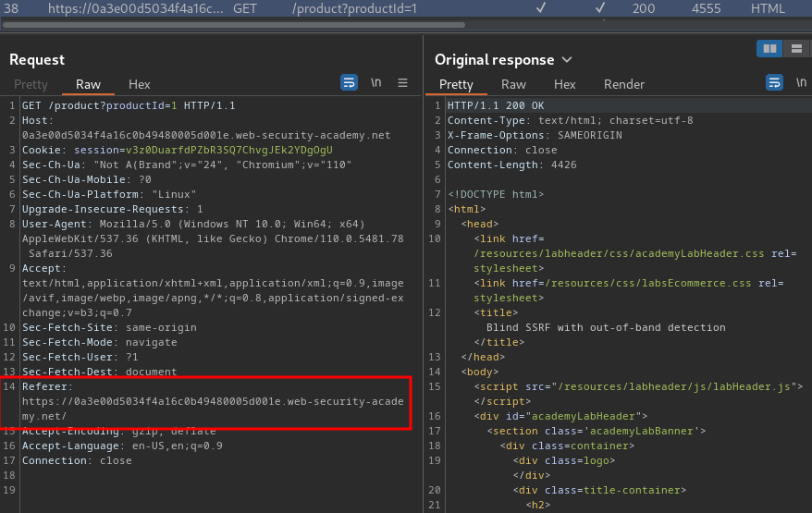The image size is (812, 513).
Task: Click 'Content-Length: 4426' response header
Action: point(512,165)
